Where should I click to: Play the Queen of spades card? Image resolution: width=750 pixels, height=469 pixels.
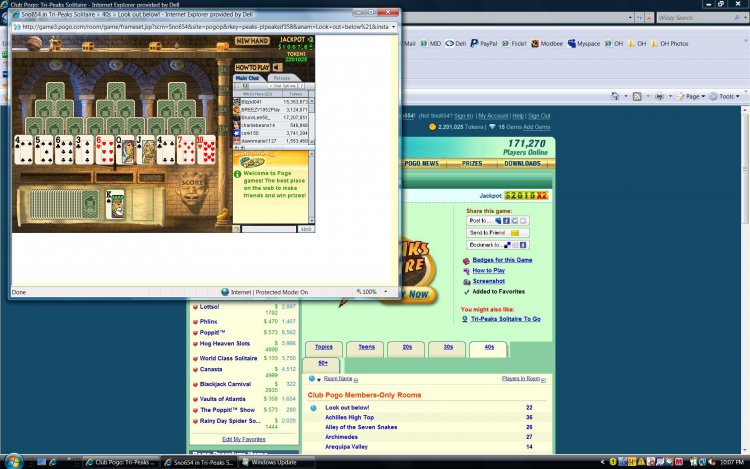(125, 150)
